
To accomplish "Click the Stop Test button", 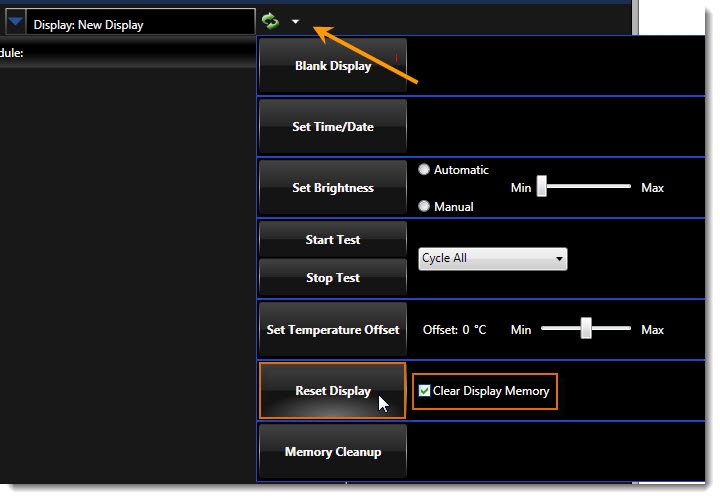I will 333,278.
